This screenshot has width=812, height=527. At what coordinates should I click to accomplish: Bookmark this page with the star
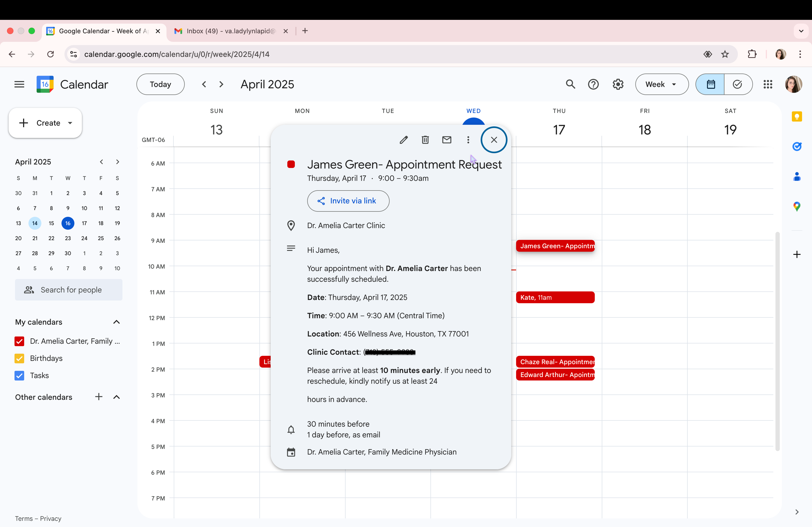click(x=725, y=54)
